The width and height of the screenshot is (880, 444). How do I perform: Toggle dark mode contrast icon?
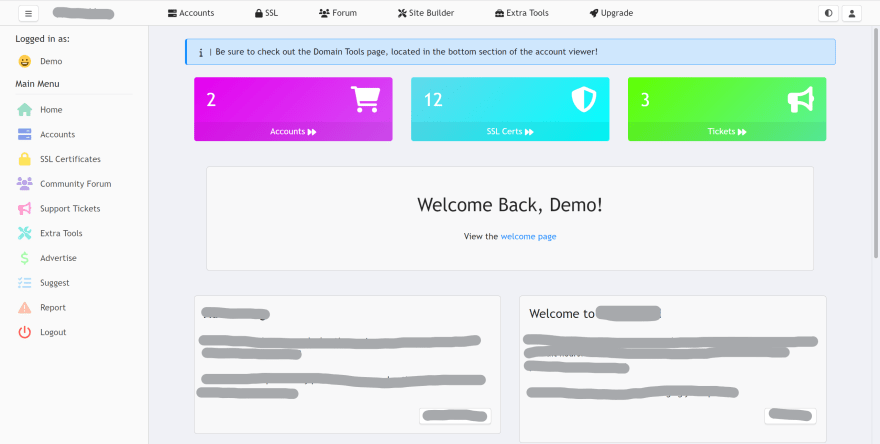click(x=828, y=13)
